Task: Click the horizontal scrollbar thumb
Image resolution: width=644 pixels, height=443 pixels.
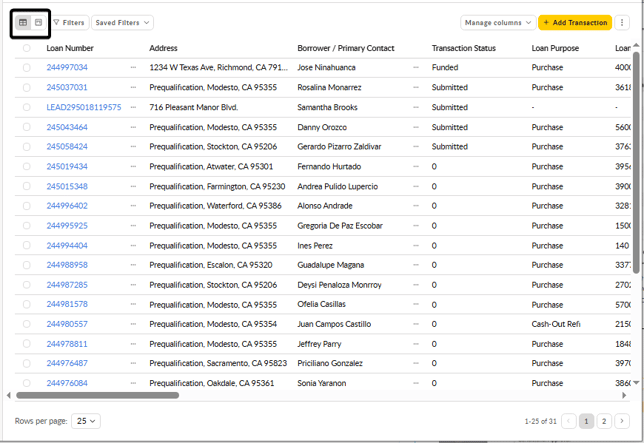Action: pos(97,395)
